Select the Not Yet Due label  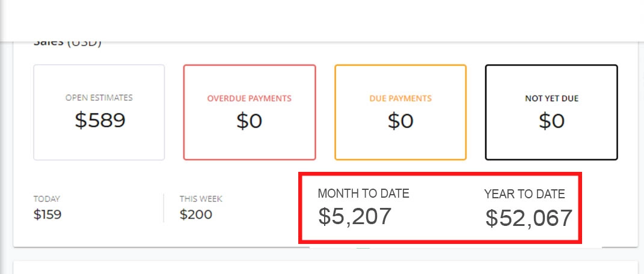coord(551,99)
